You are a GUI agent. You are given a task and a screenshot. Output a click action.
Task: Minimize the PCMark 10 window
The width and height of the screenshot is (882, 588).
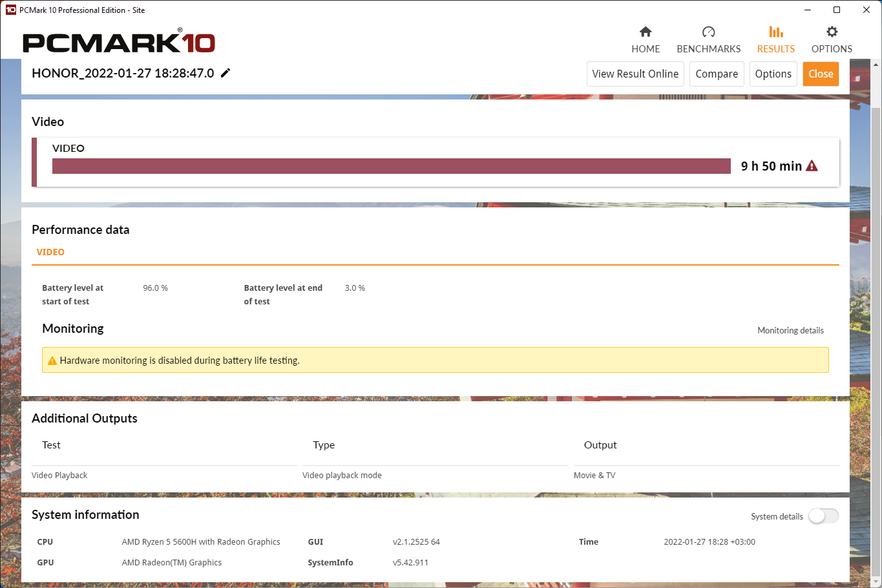click(808, 10)
